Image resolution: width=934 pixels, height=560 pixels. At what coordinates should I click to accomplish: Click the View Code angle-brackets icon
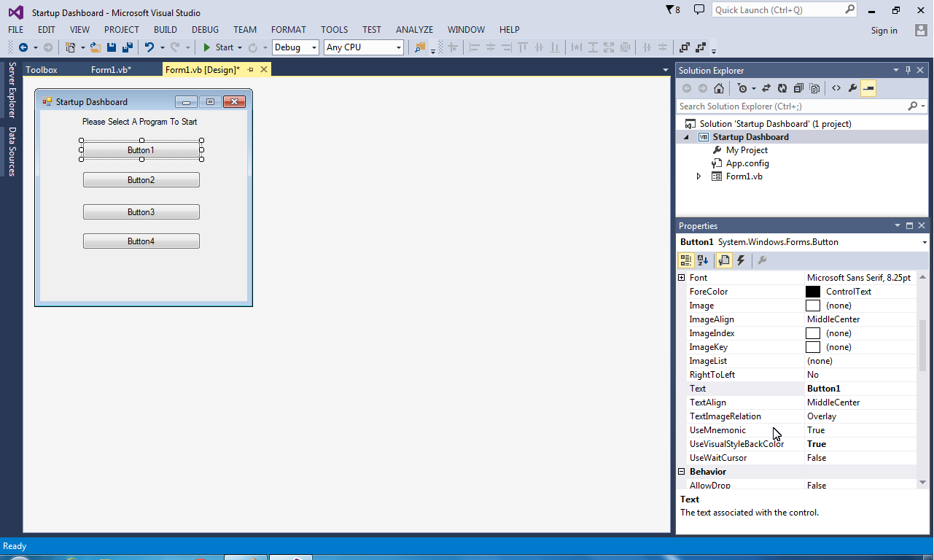click(x=836, y=88)
